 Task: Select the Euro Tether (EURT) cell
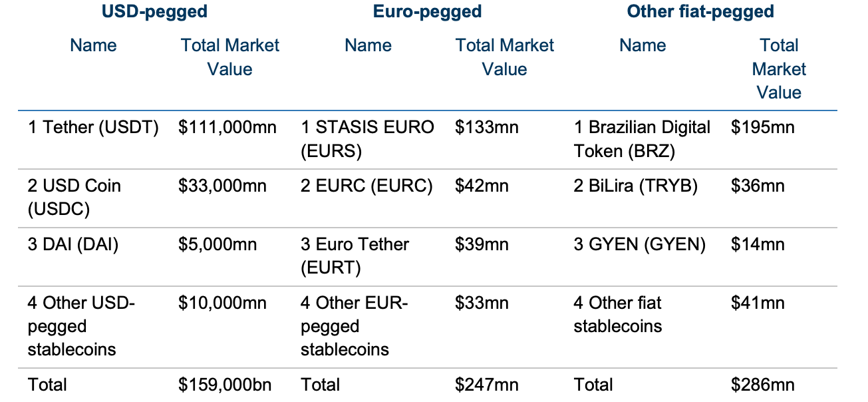point(355,256)
